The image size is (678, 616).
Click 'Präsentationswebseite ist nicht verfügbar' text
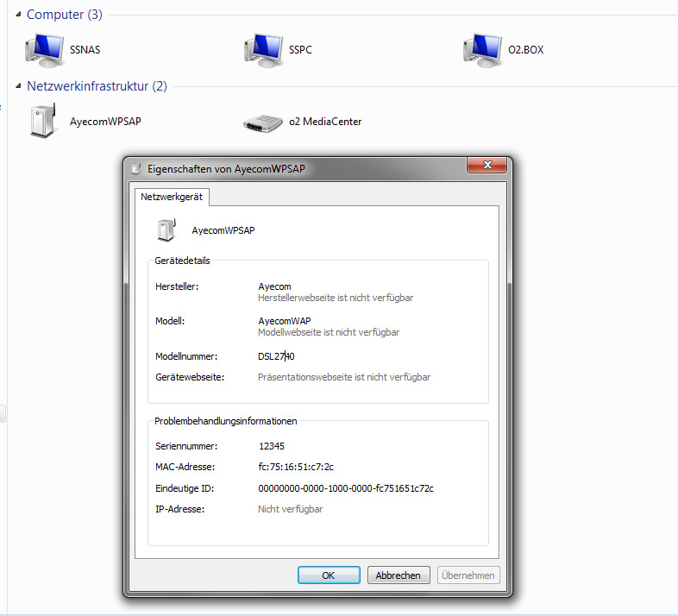[344, 377]
